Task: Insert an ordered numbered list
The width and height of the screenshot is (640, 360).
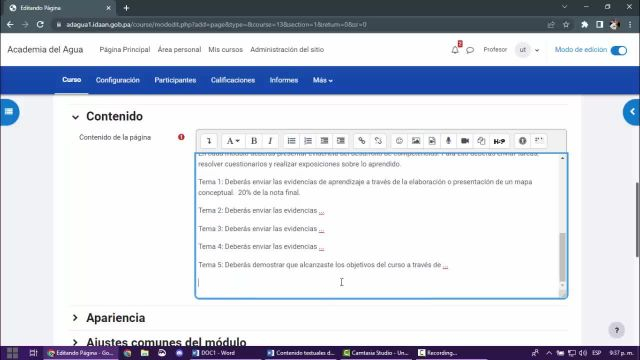Action: (x=308, y=141)
